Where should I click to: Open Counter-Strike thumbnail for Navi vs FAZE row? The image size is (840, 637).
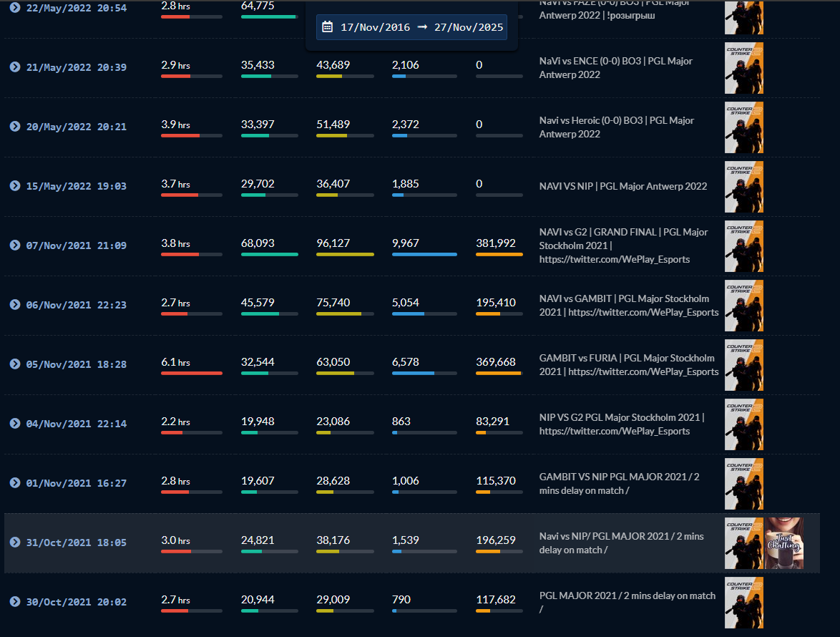point(743,17)
